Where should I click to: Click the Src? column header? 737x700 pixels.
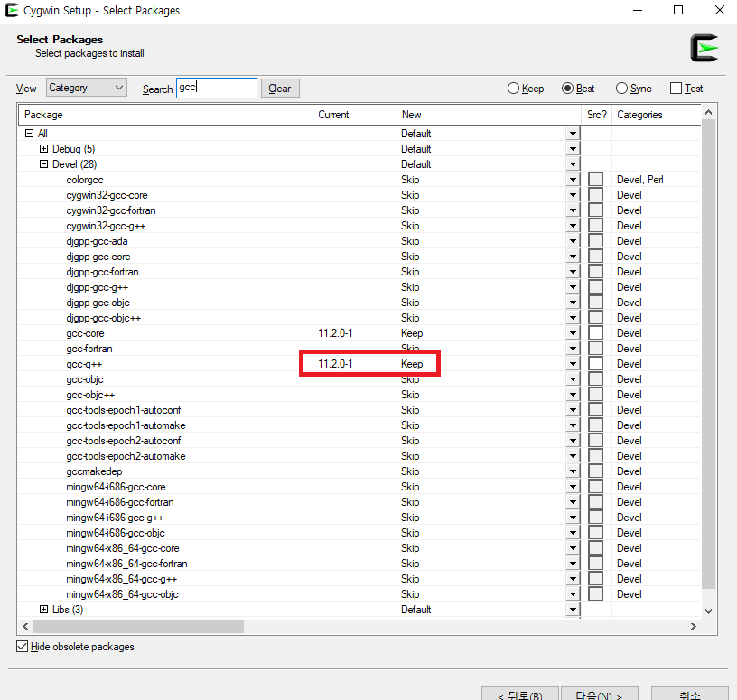coord(596,115)
